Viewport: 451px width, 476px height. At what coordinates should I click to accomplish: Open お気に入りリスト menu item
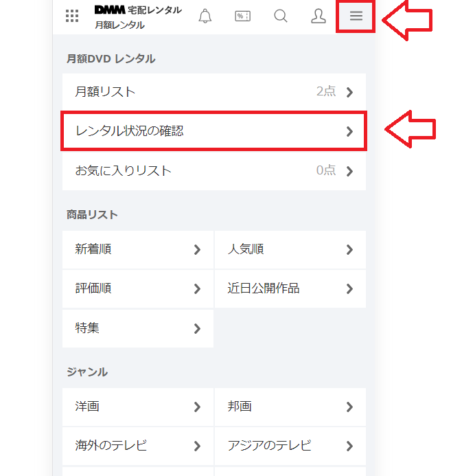pos(213,170)
